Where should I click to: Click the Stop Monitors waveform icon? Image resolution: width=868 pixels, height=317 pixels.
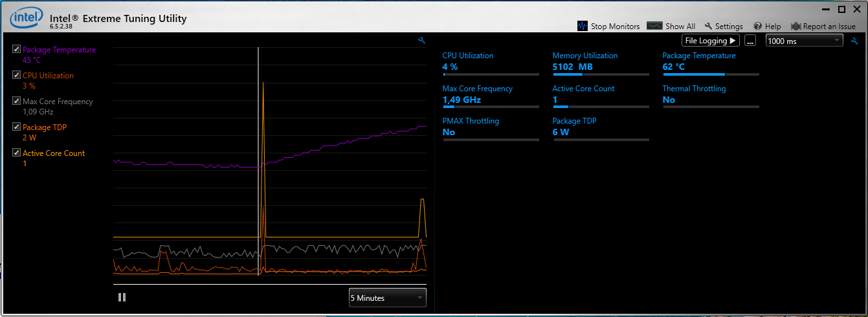pos(583,26)
